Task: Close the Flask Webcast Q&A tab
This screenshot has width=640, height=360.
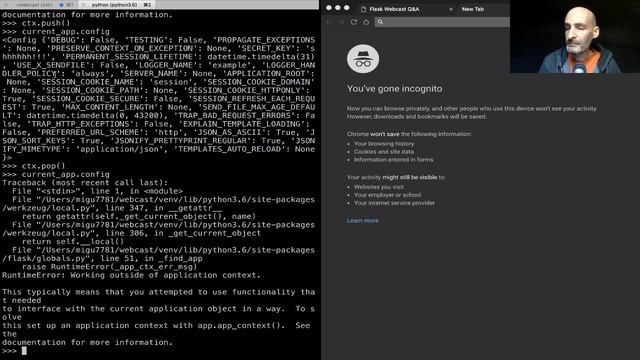Action: (x=451, y=9)
